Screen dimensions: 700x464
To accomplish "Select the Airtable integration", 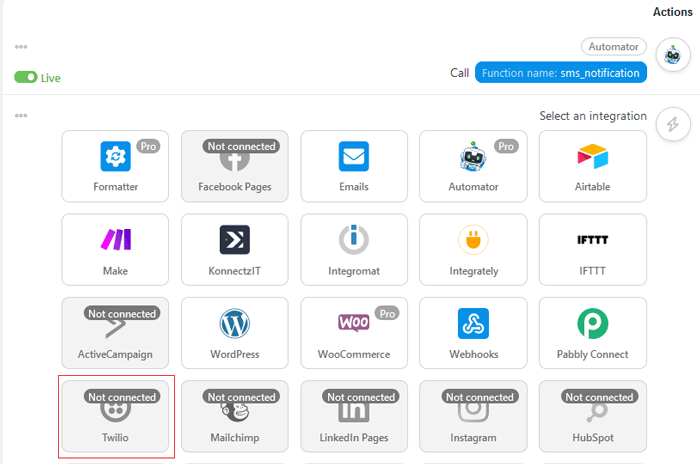I will 593,166.
